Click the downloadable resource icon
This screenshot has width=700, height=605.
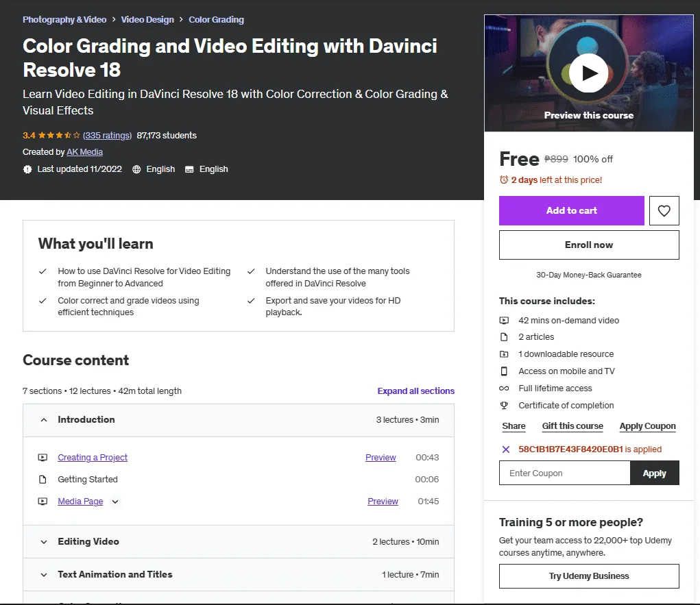coord(504,354)
